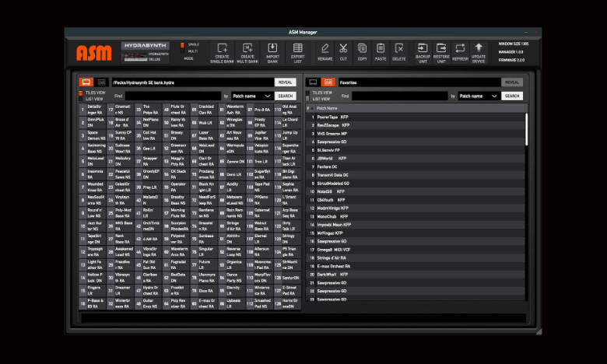Click the Create Multi Bank icon
Image resolution: width=607 pixels, height=364 pixels.
tap(247, 48)
